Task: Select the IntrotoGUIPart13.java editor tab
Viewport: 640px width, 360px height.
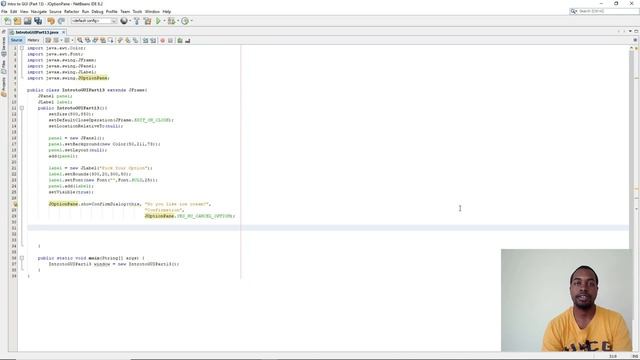Action: tap(37, 32)
